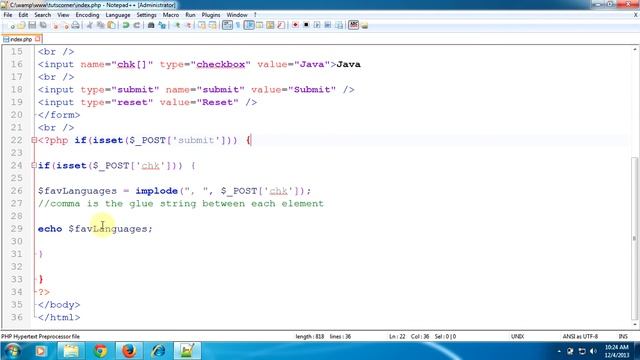Viewport: 640px width, 360px height.
Task: Open the Settings menu
Action: 147,15
